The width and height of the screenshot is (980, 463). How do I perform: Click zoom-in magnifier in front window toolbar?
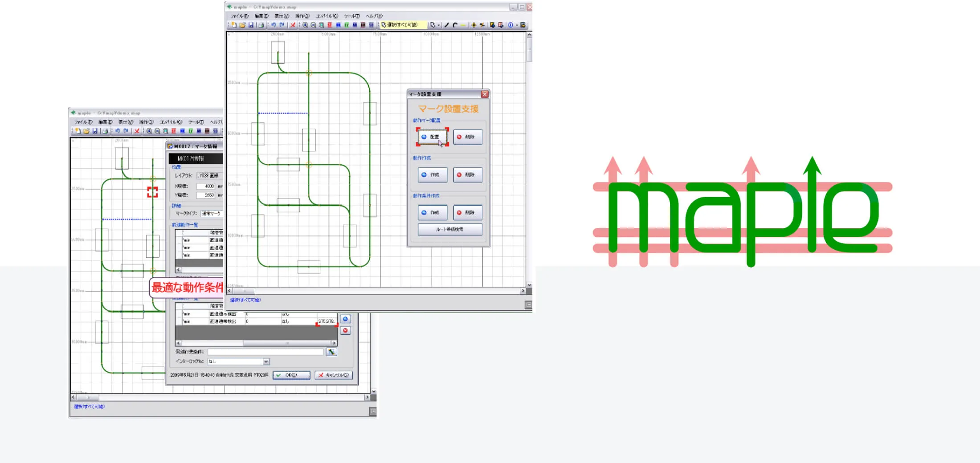coord(305,25)
